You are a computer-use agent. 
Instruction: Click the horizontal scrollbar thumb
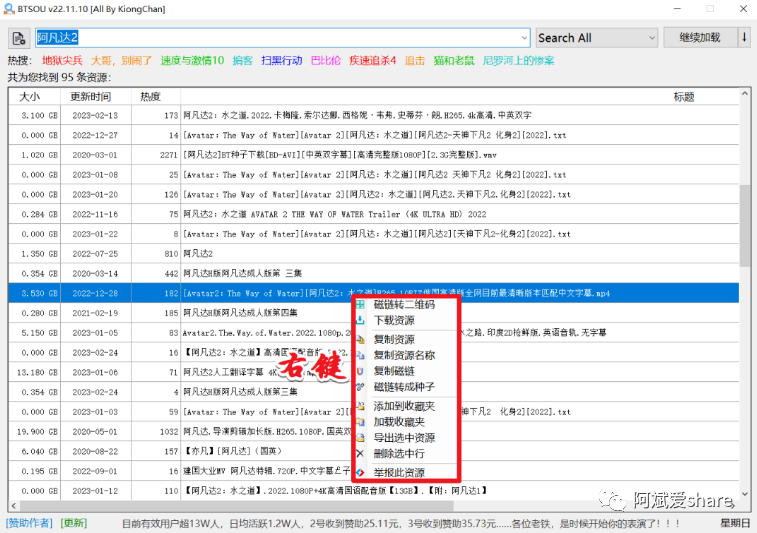tap(237, 505)
